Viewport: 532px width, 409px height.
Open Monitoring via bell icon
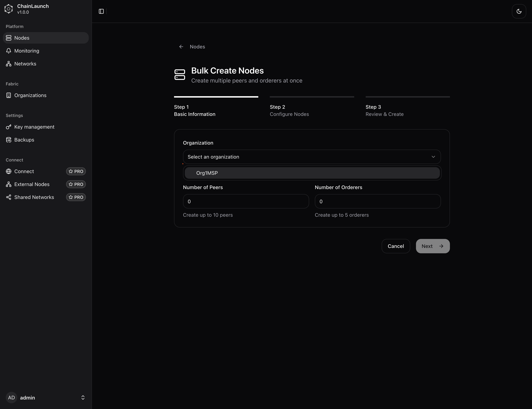pyautogui.click(x=9, y=51)
